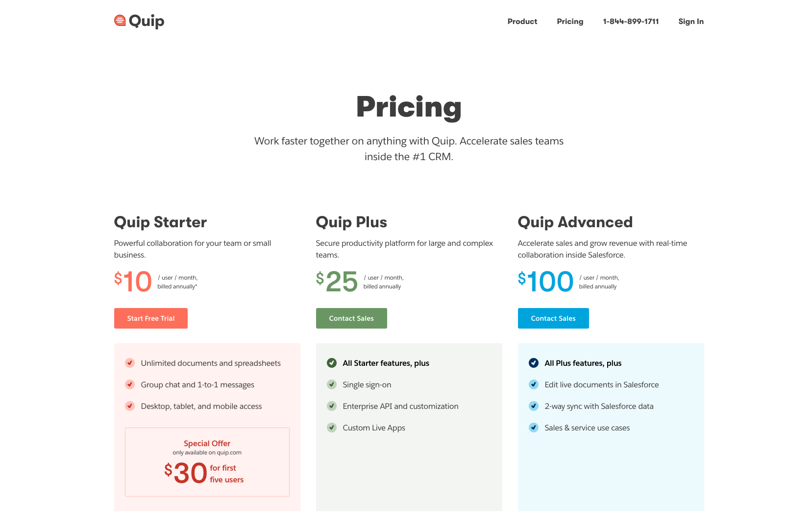Click checkmark icon next to Custom Live Apps
The image size is (812, 523).
click(332, 428)
